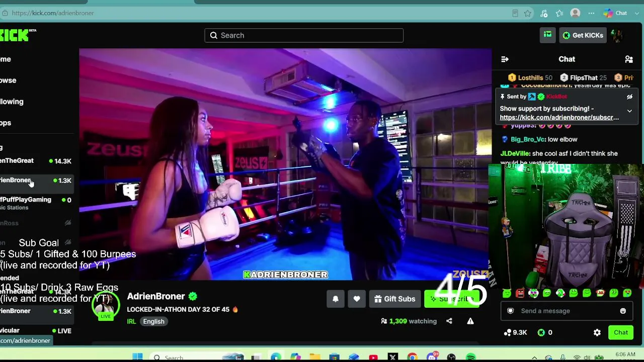Click username JLDeVille in chat
Viewport: 644px width, 362px height.
pyautogui.click(x=515, y=154)
